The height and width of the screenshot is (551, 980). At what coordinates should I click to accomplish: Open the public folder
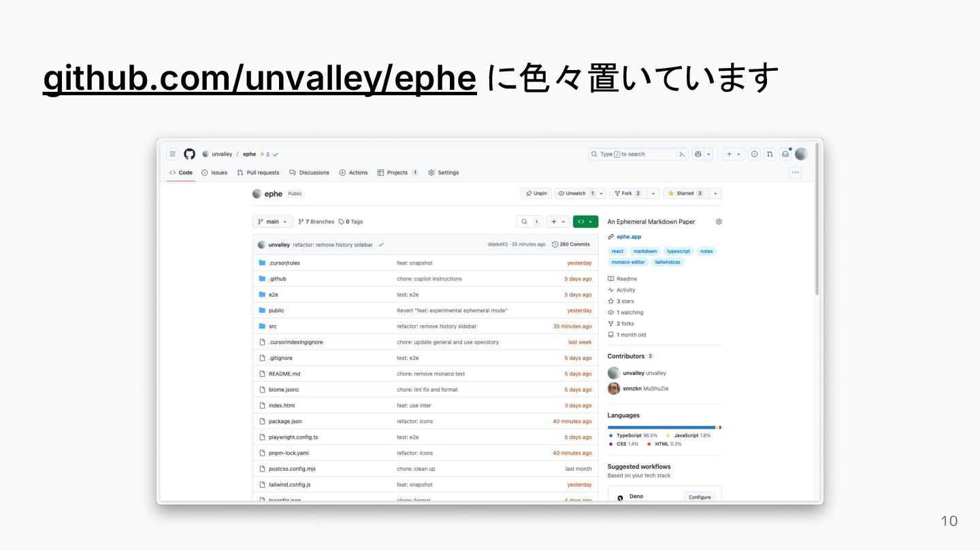[276, 311]
